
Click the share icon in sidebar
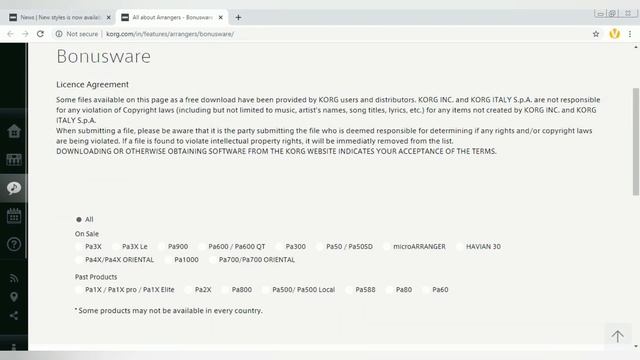point(14,316)
